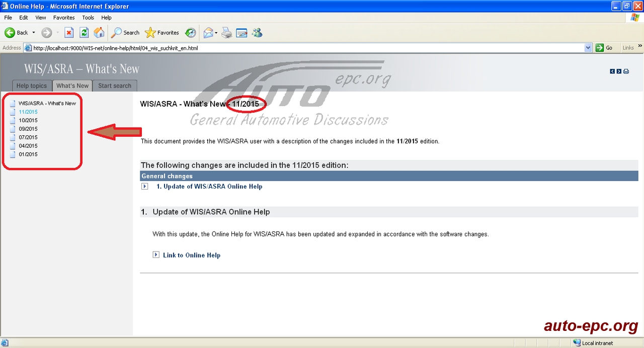644x348 pixels.
Task: Open link 1. Update of WIS/ASRA Online Help
Action: pos(209,187)
